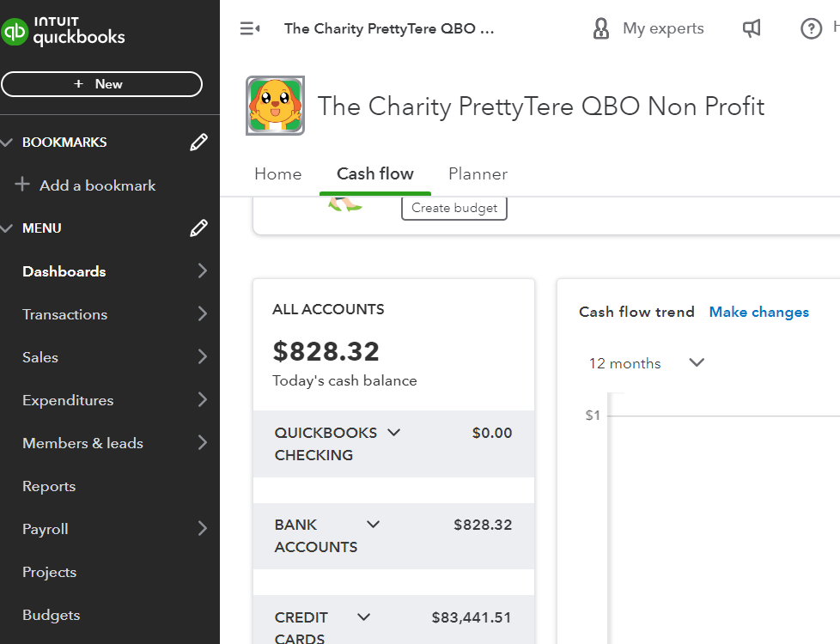Image resolution: width=840 pixels, height=644 pixels.
Task: Expand the Bank Accounts section
Action: coord(374,525)
